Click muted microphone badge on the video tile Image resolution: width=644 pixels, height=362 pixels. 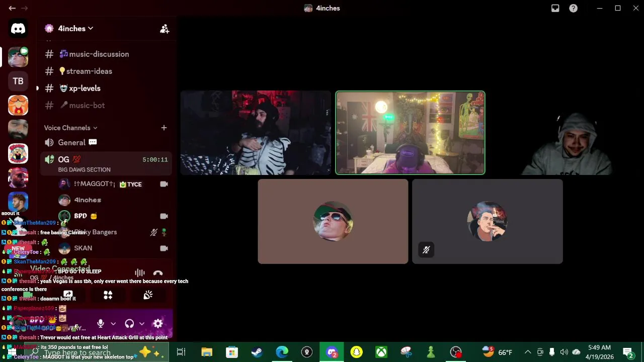click(426, 250)
